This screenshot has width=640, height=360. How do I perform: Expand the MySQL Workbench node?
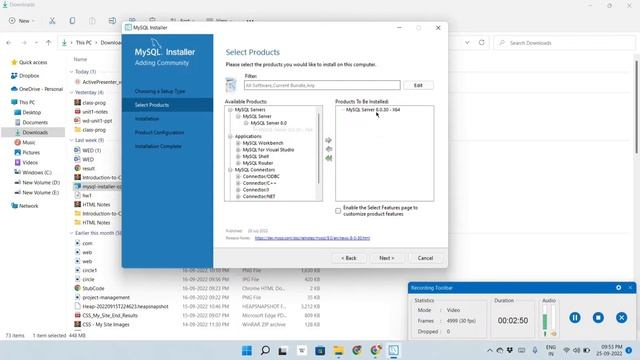(x=238, y=143)
